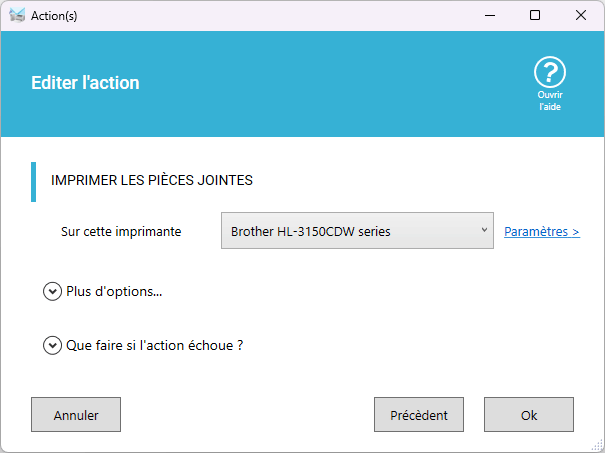
Task: Click the small arrow of printer dropdown
Action: [x=484, y=230]
